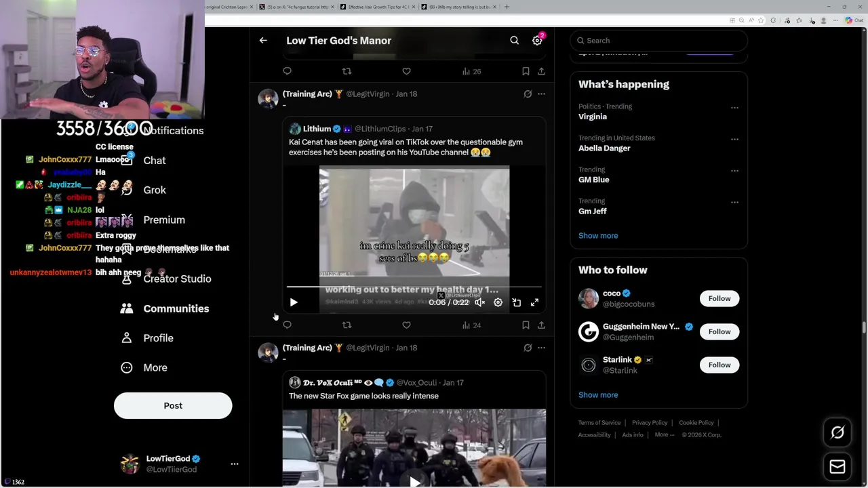
Task: Open more options on Star Fox repost
Action: click(x=541, y=348)
